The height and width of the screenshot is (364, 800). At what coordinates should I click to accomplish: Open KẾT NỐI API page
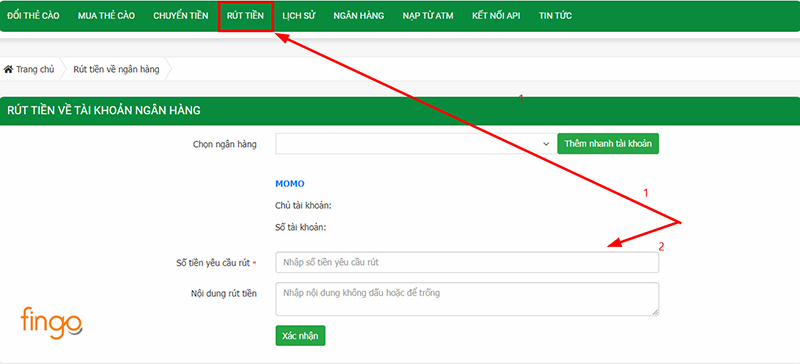click(x=496, y=16)
